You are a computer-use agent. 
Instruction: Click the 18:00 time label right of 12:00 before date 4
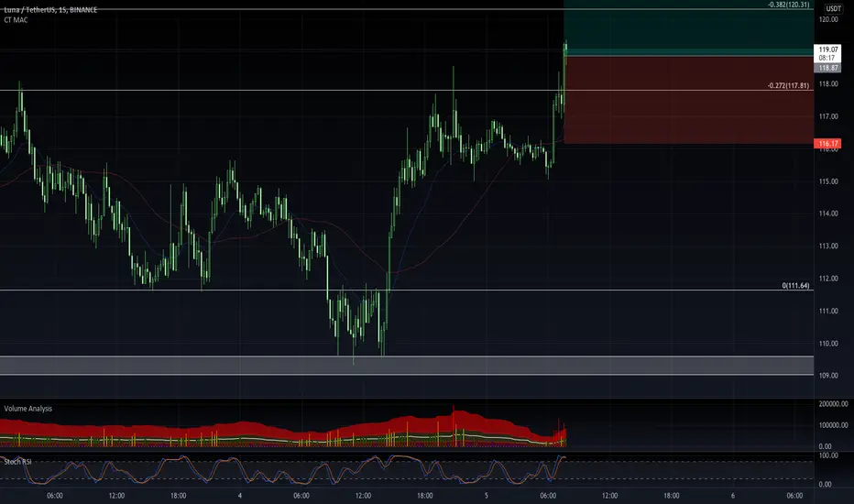(x=178, y=496)
